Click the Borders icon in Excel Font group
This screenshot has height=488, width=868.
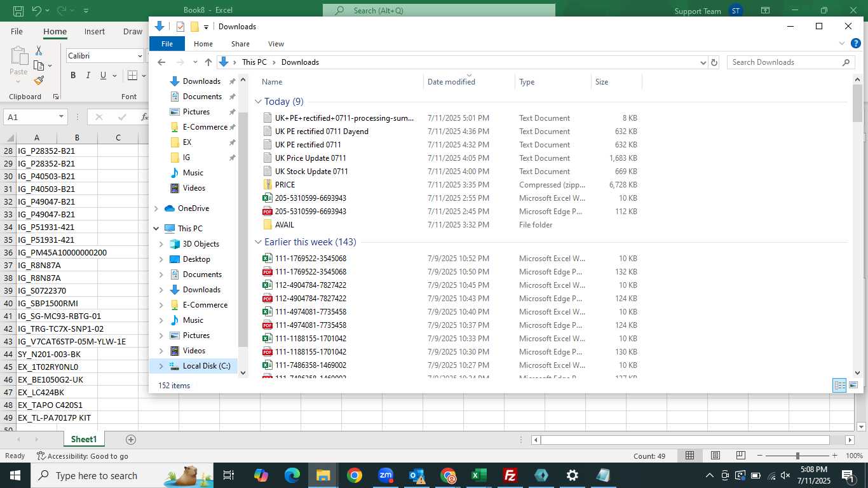click(x=132, y=76)
